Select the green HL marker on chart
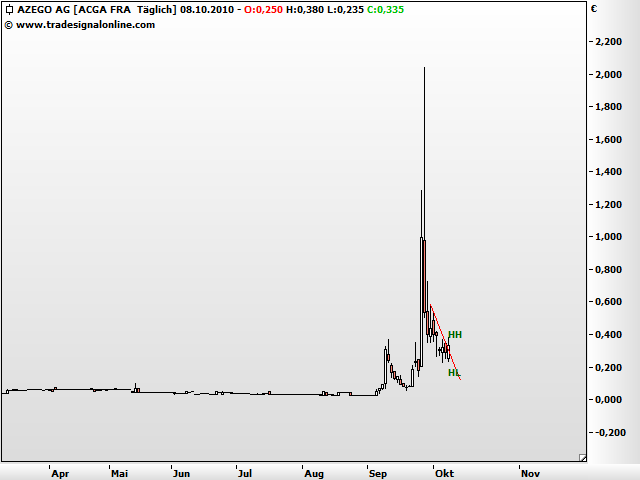Viewport: 640px width, 480px height. [x=454, y=373]
